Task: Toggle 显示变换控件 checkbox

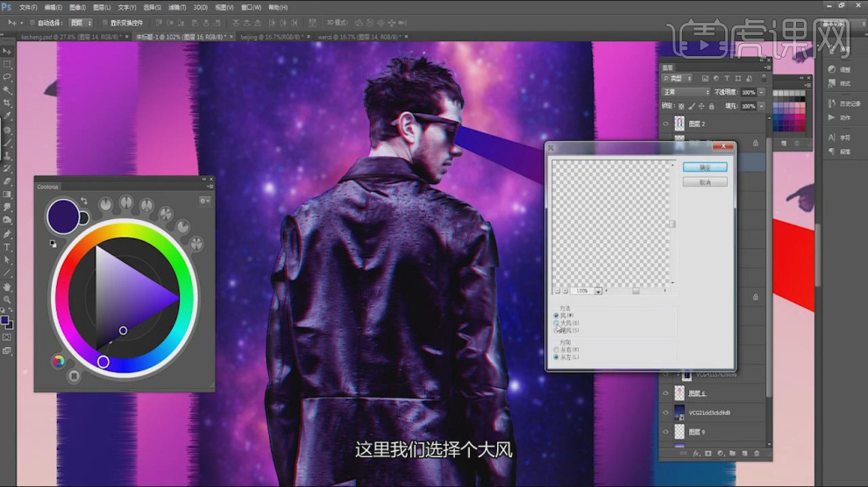Action: click(x=104, y=23)
